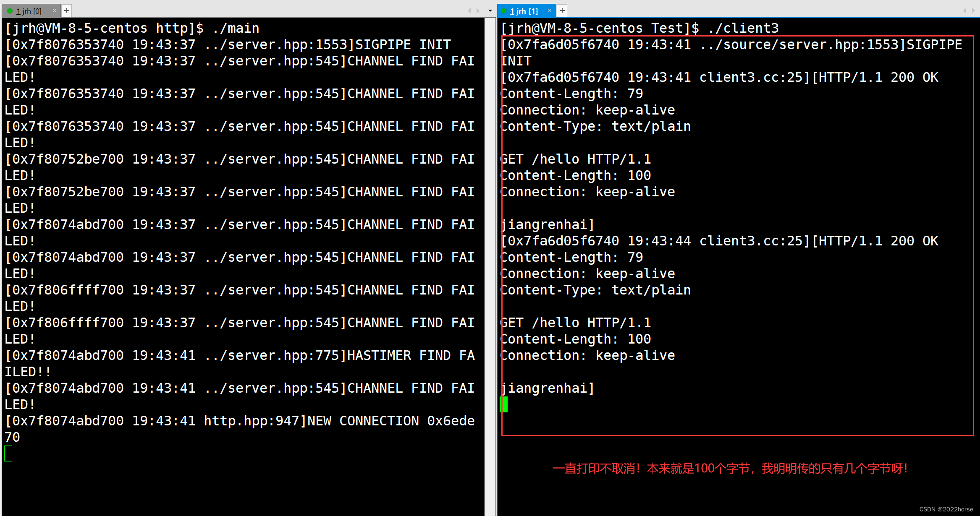
Task: Click the right terminal pane icon
Action: pos(508,10)
